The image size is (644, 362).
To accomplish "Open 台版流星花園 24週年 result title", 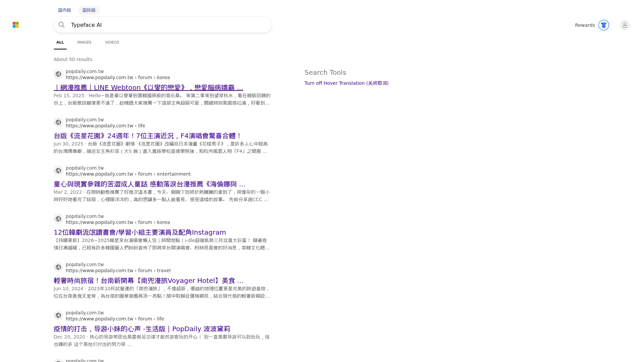I will [x=148, y=136].
